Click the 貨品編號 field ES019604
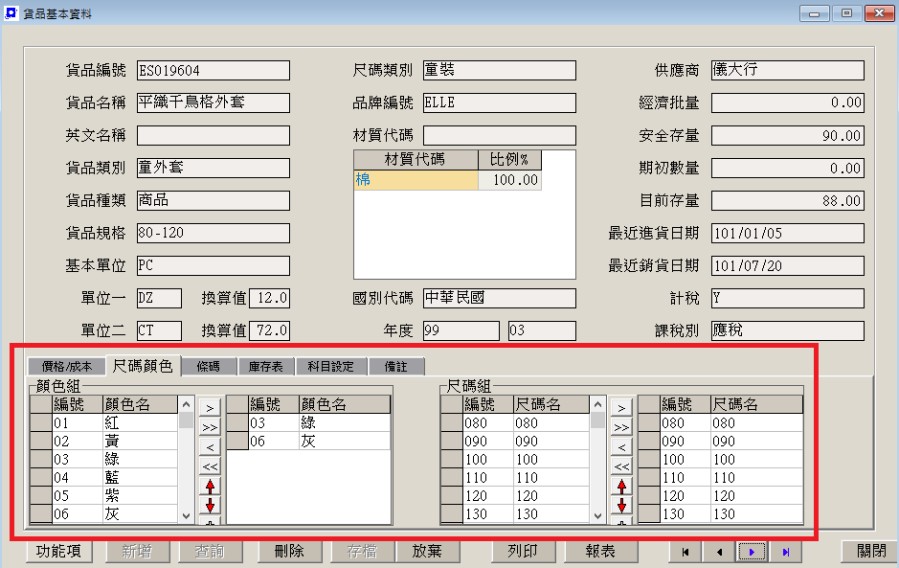 click(213, 70)
